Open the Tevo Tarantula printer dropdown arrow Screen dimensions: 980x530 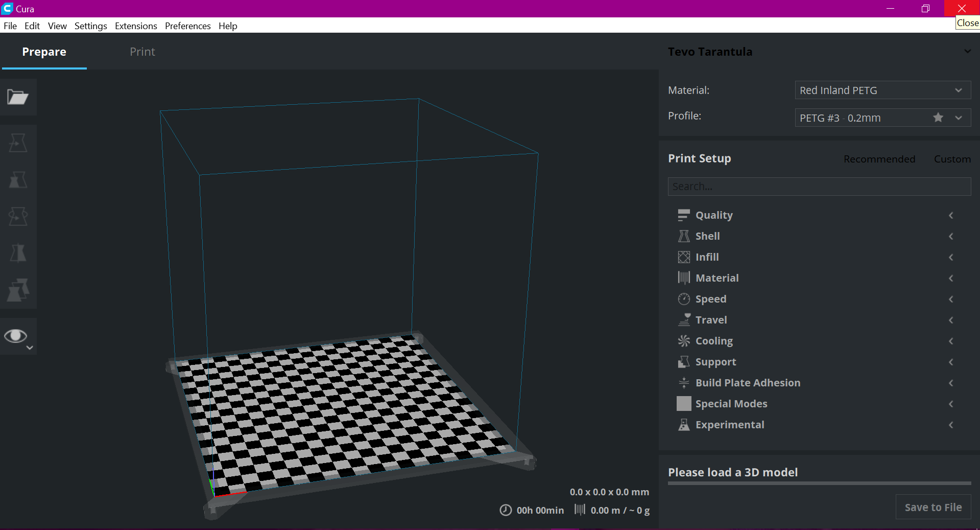[x=967, y=51]
